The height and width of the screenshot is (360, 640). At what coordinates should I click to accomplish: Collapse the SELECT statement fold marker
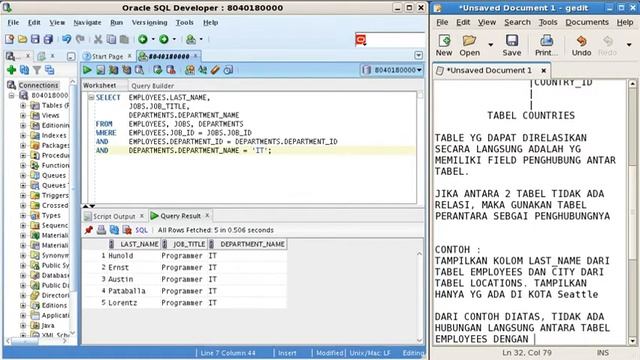coord(91,97)
